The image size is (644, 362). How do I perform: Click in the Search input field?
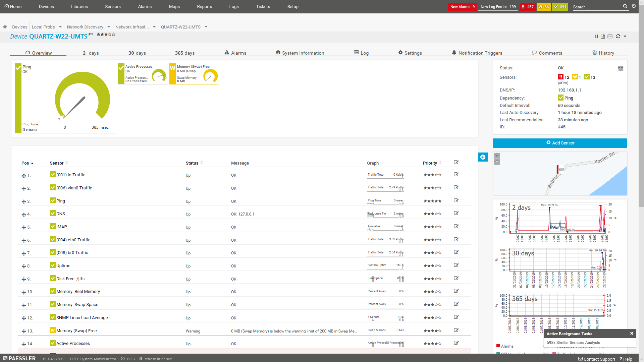coord(597,7)
